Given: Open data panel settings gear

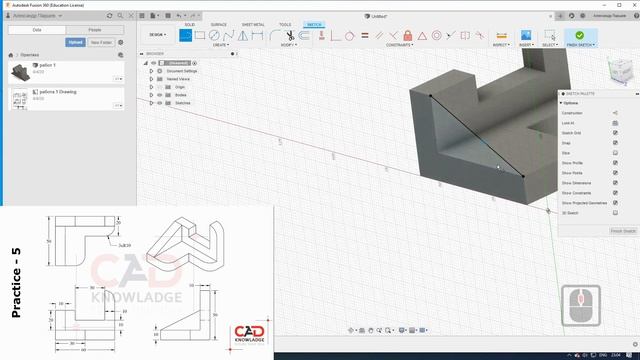Looking at the screenshot, I should click(121, 42).
